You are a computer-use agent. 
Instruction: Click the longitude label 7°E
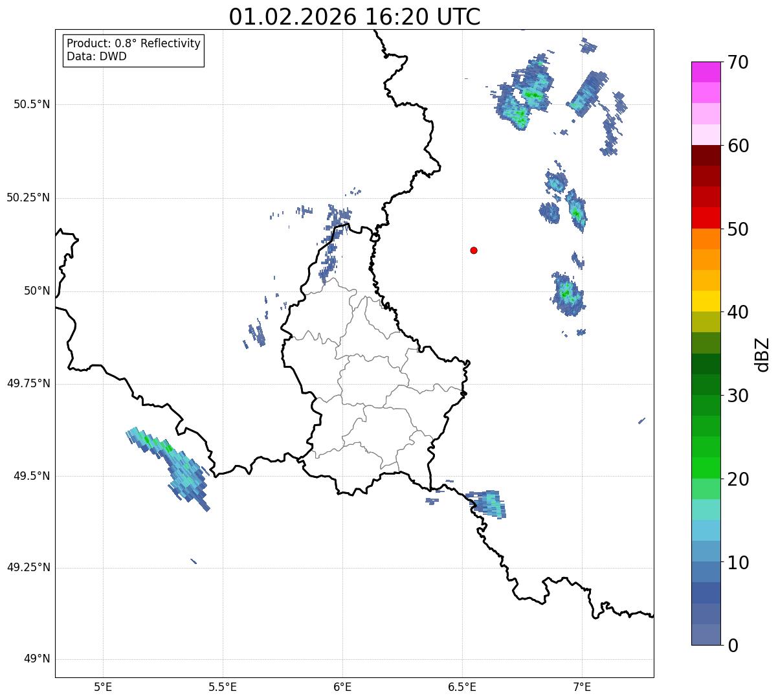pos(582,686)
